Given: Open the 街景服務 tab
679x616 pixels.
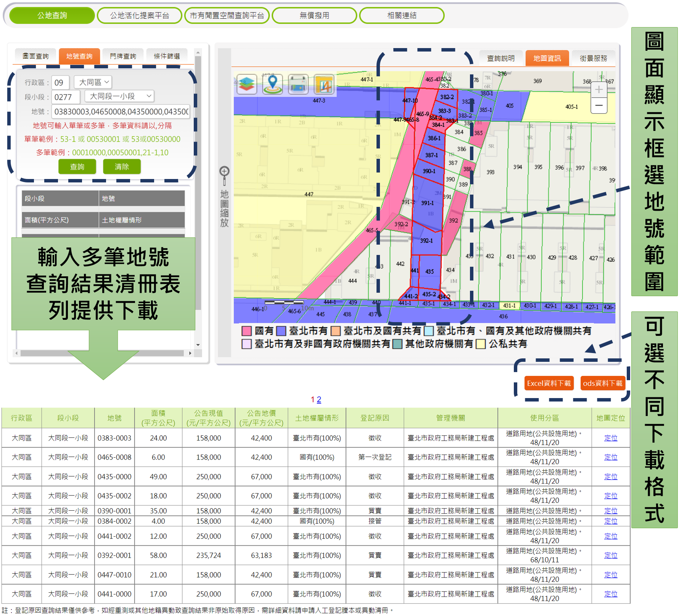Looking at the screenshot, I should [x=593, y=58].
